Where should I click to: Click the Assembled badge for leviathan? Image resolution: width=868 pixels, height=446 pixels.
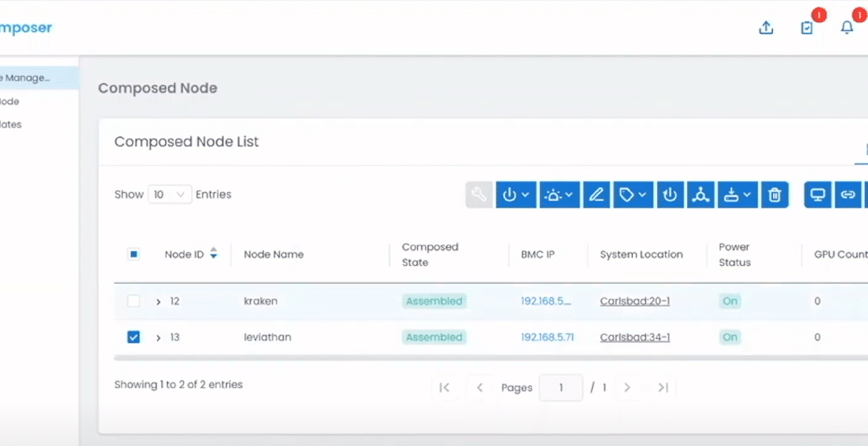click(x=434, y=337)
